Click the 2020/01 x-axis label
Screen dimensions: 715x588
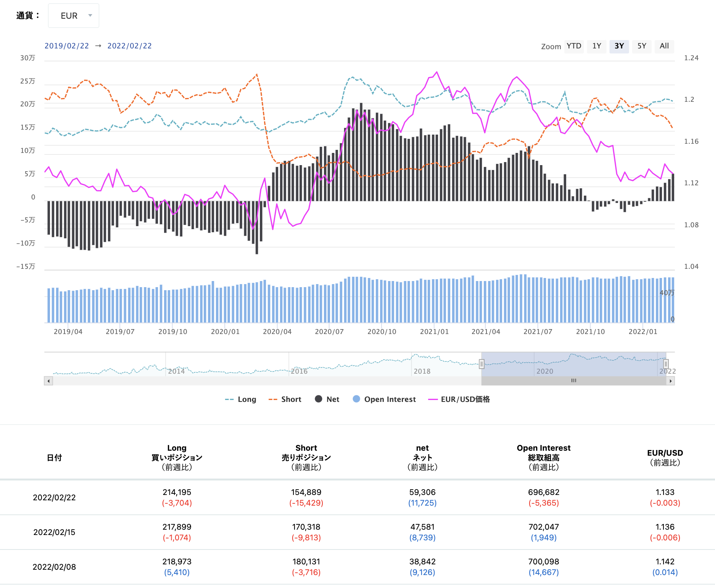point(225,331)
